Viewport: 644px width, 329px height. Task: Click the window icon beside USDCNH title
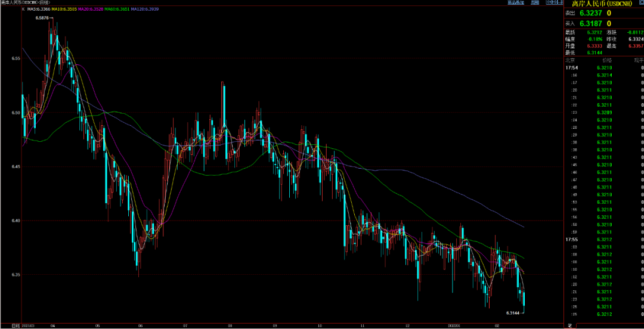pos(641,2)
